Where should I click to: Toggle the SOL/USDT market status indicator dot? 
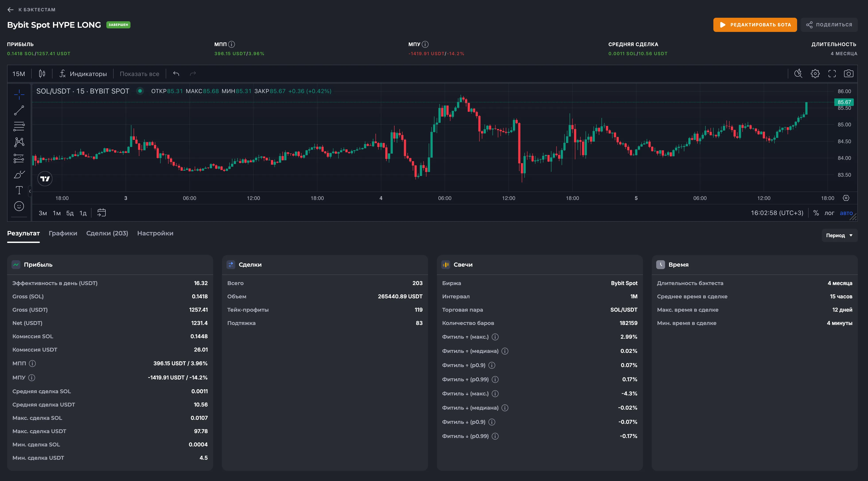tap(140, 91)
